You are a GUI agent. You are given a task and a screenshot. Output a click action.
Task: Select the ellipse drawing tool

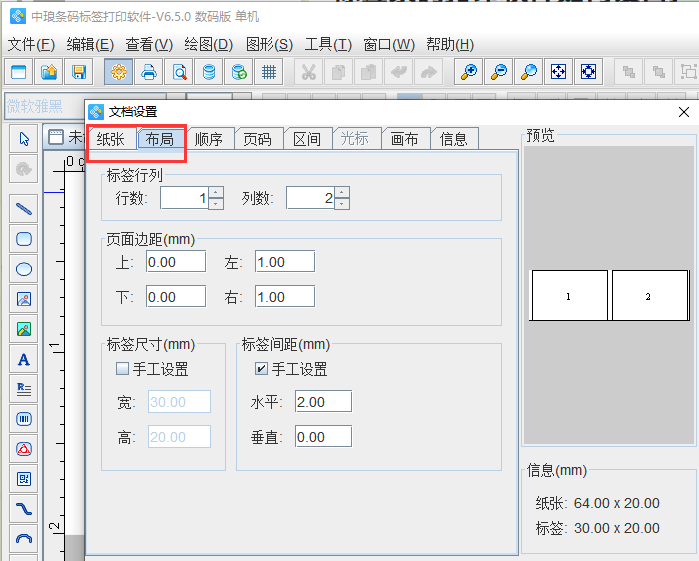pos(25,269)
